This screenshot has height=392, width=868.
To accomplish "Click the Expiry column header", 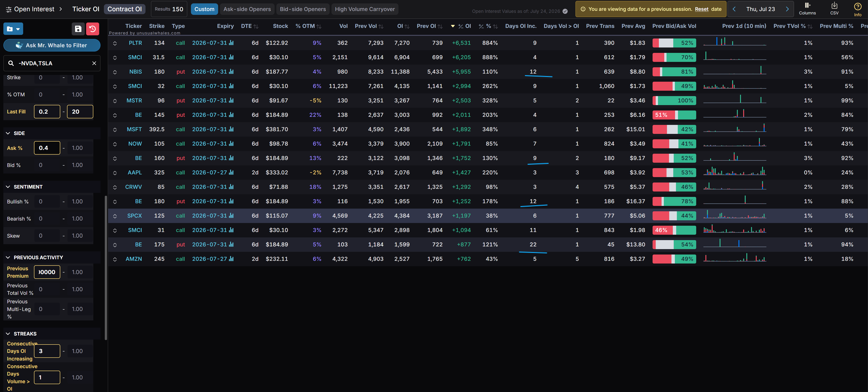I will (x=225, y=26).
